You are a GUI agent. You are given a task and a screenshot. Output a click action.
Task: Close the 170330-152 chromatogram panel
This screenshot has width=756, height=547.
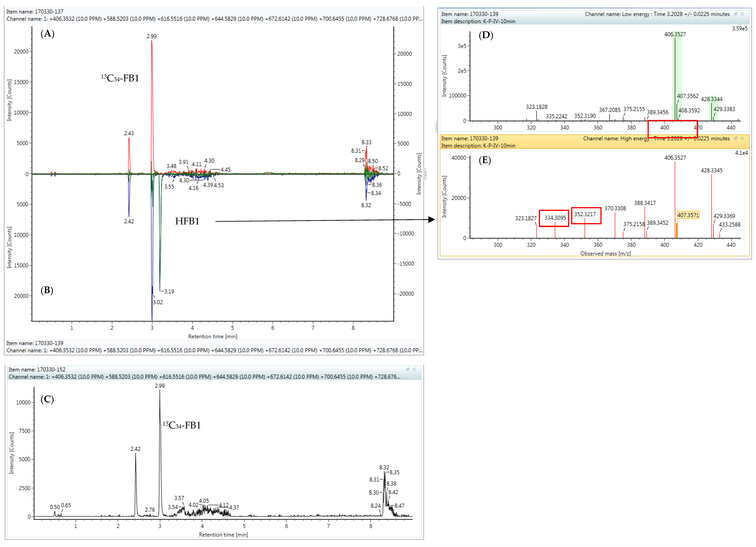414,369
